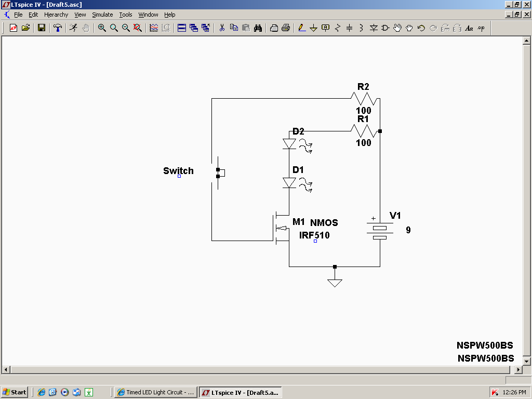Screen dimensions: 532x399
Task: Click Kaspersky tray icon
Action: [495, 392]
